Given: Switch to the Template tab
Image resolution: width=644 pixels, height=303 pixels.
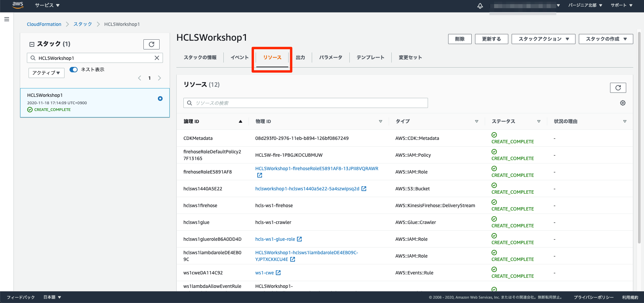Looking at the screenshot, I should point(370,58).
